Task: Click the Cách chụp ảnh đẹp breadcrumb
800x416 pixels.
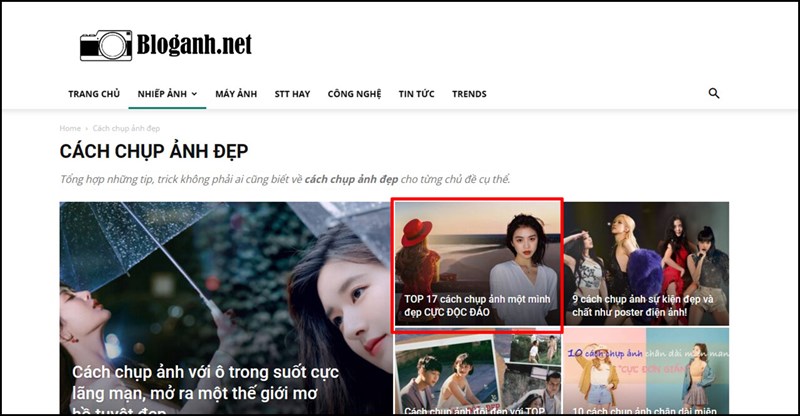Action: 126,128
